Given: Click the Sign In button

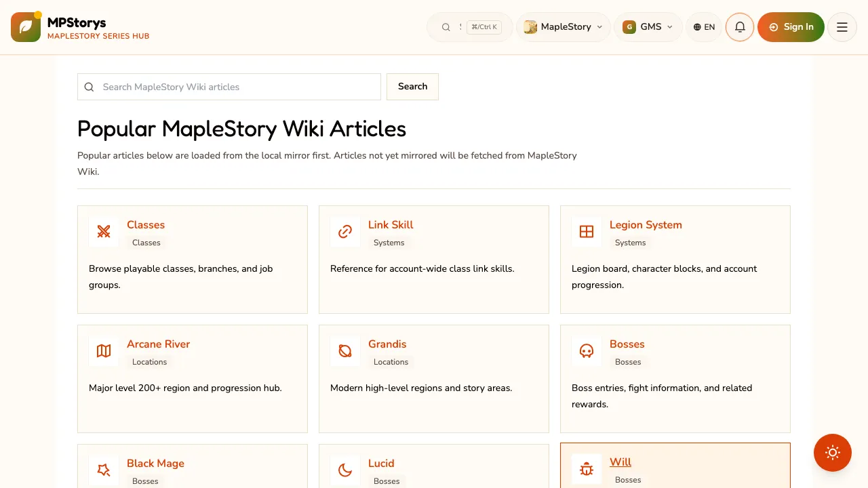Looking at the screenshot, I should click(x=791, y=27).
